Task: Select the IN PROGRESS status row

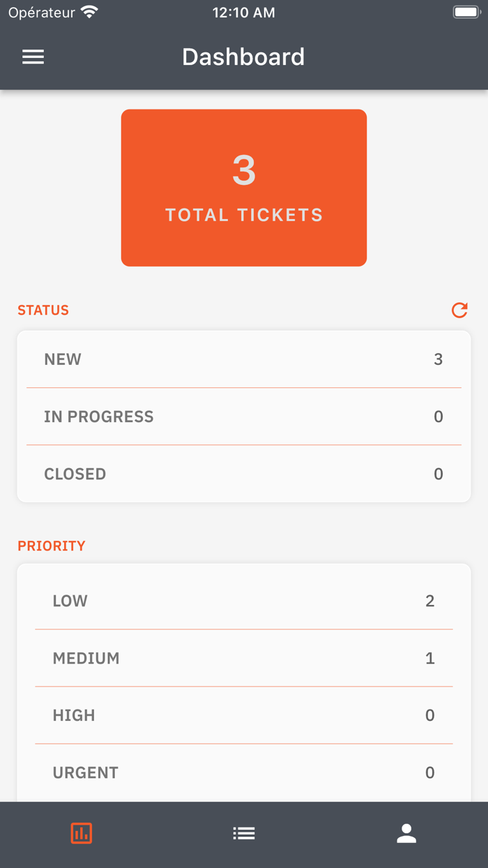Action: point(244,417)
